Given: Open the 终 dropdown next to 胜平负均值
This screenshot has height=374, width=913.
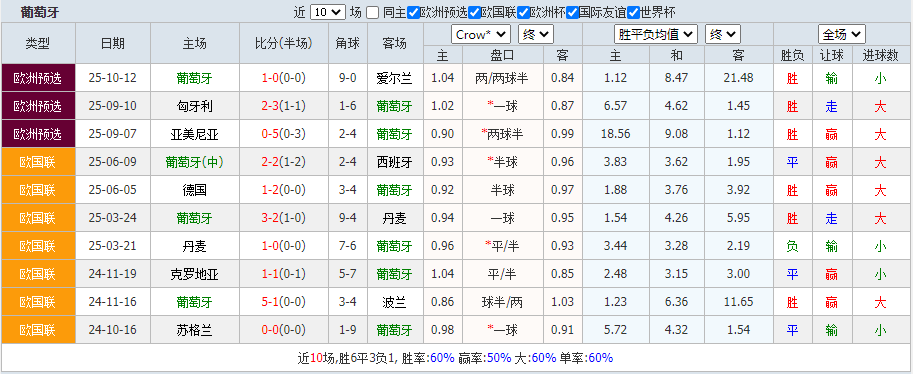Looking at the screenshot, I should 723,34.
